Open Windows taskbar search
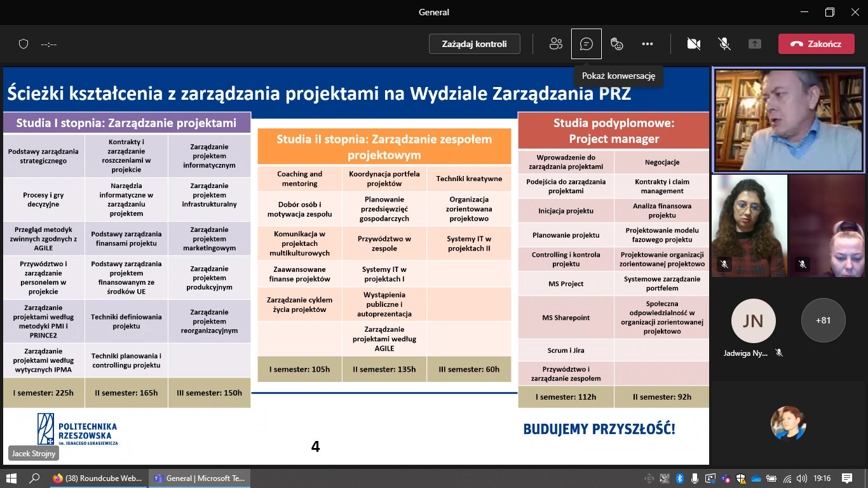The image size is (868, 488). (x=35, y=478)
